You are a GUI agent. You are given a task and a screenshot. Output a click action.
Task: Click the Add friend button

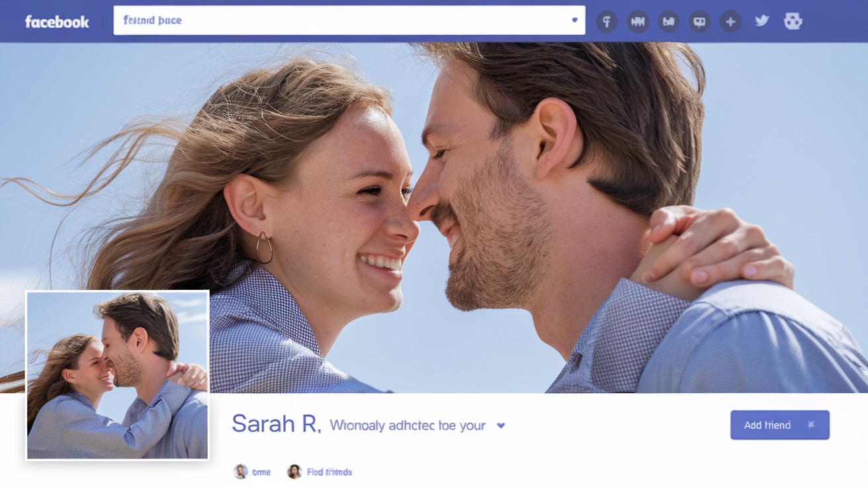pyautogui.click(x=767, y=425)
